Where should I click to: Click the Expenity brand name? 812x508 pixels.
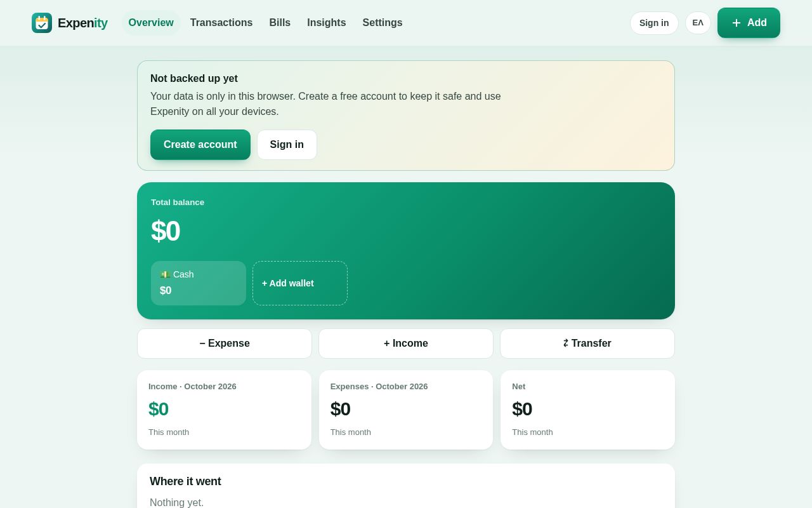click(x=82, y=23)
